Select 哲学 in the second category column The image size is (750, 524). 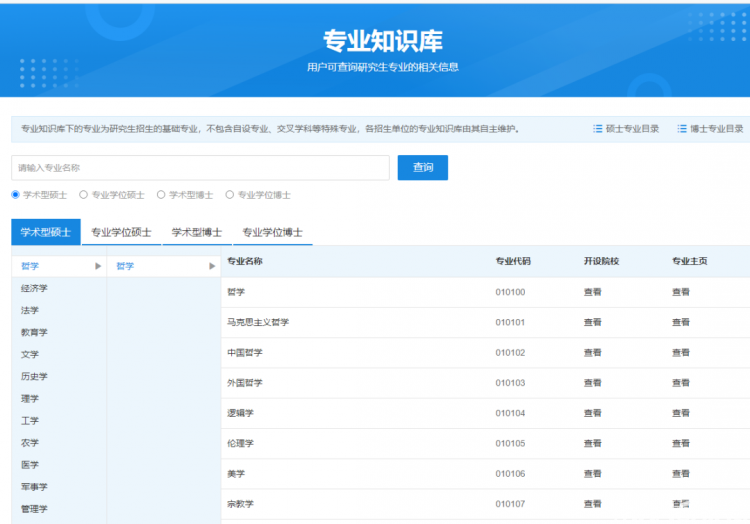pyautogui.click(x=125, y=266)
